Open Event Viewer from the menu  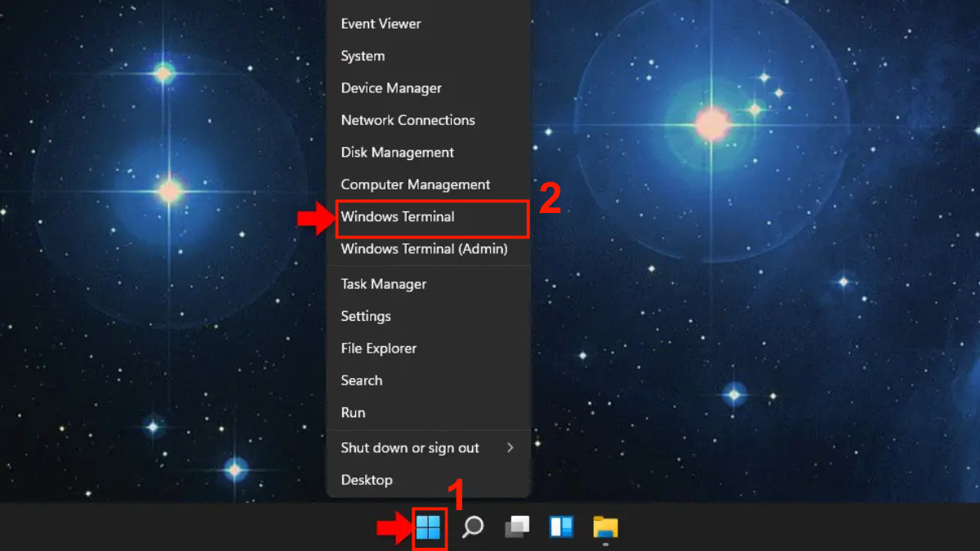pos(429,24)
